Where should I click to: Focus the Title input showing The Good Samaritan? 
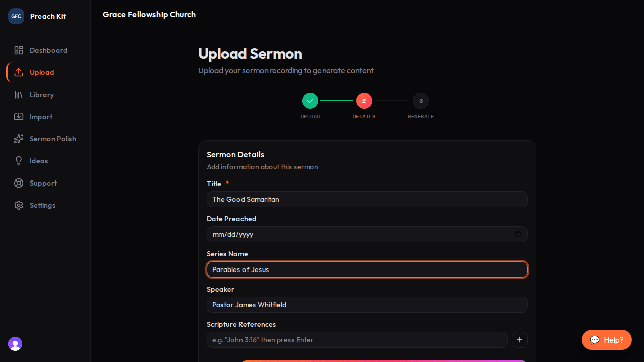coord(367,199)
